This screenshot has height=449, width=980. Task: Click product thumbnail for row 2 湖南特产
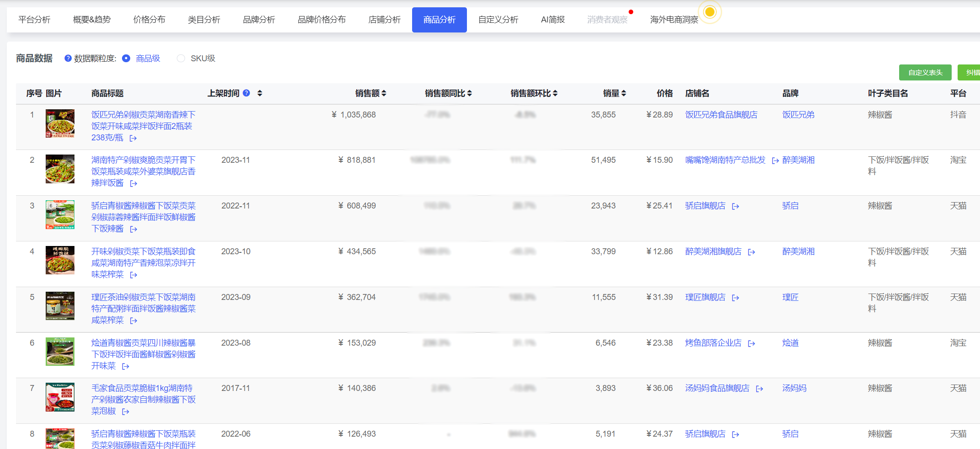[60, 169]
